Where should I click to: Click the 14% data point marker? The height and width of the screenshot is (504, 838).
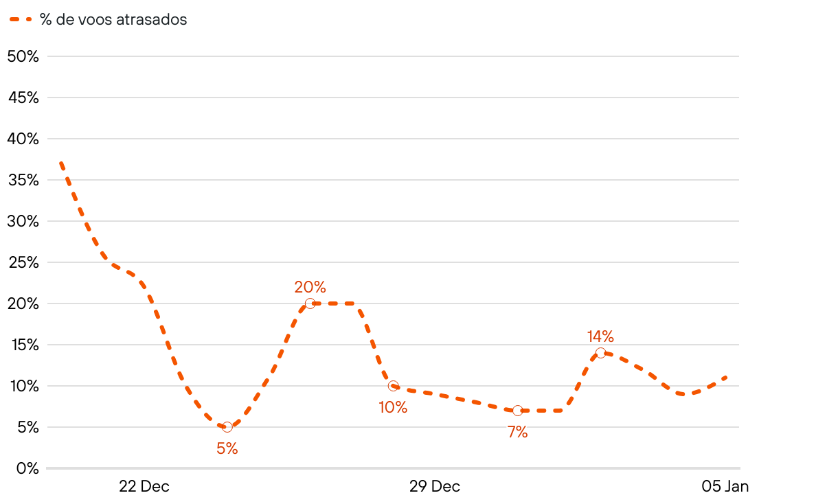click(x=600, y=353)
